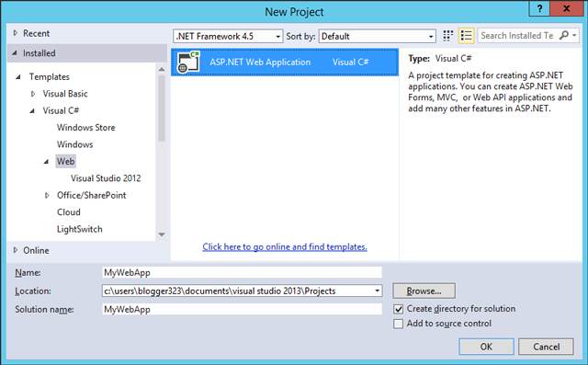Select the ASP.NET Web Application row text
The image size is (588, 365).
pos(260,63)
